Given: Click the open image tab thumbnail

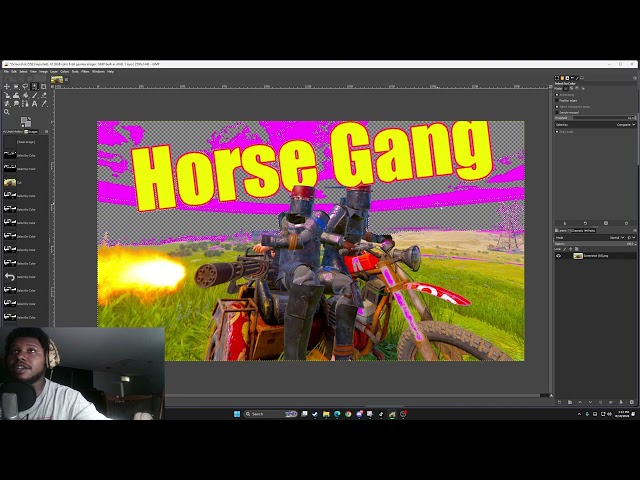Looking at the screenshot, I should pyautogui.click(x=57, y=80).
